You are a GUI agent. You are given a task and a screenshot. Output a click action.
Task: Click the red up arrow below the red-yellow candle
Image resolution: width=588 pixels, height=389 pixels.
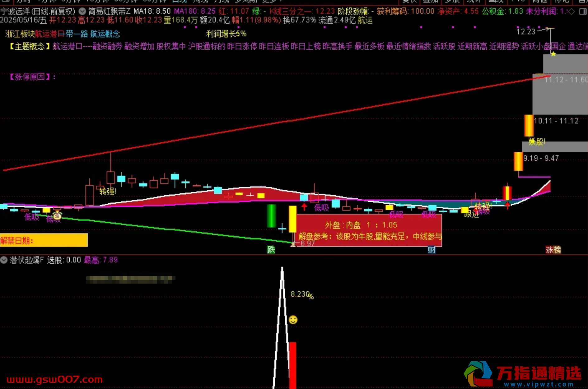point(507,205)
